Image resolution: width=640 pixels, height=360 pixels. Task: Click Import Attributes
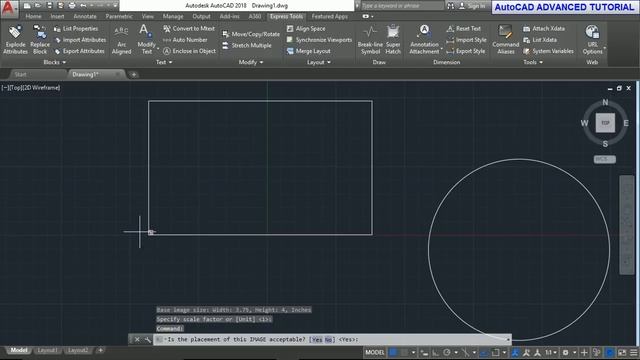pos(80,40)
